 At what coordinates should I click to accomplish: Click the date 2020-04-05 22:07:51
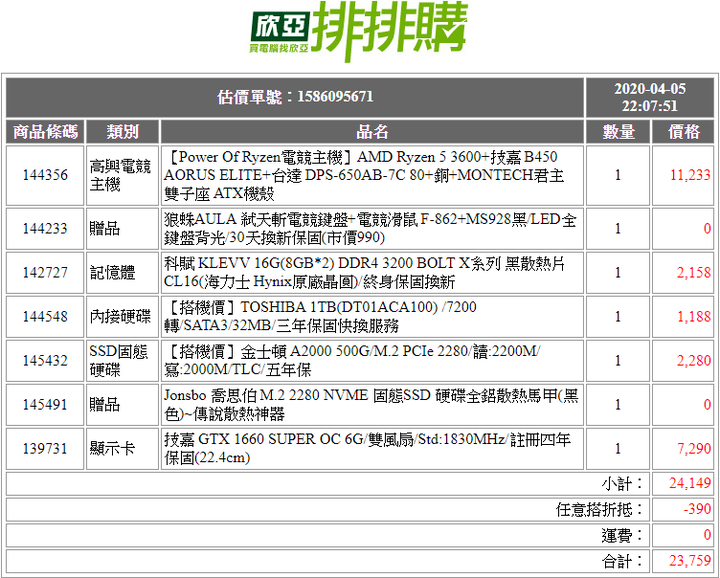650,97
